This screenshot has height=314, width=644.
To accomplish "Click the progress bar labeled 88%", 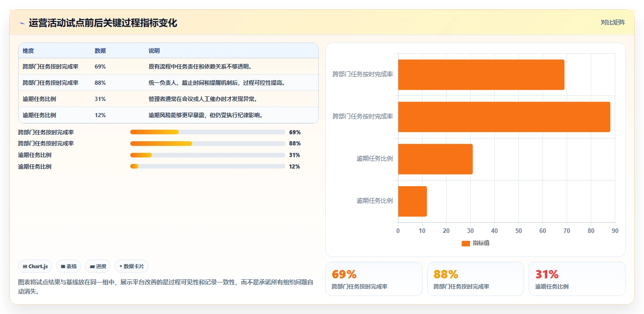I will [x=208, y=144].
